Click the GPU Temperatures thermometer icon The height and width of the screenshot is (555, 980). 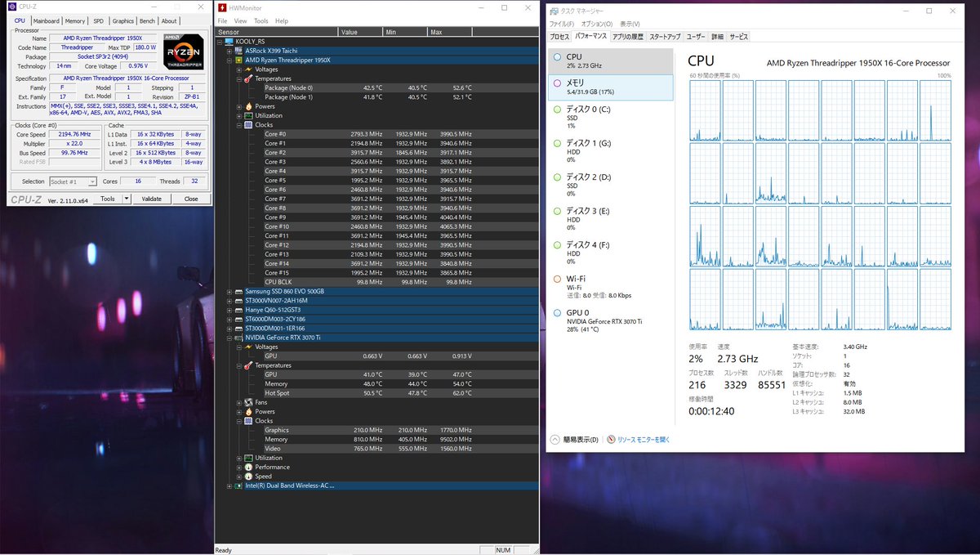(249, 365)
